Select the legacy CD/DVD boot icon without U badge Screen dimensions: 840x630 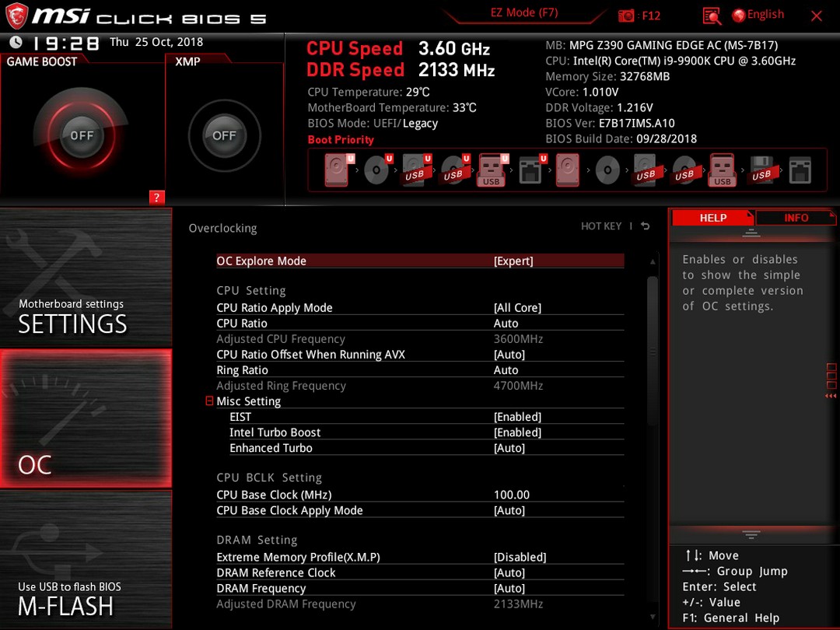pyautogui.click(x=607, y=171)
